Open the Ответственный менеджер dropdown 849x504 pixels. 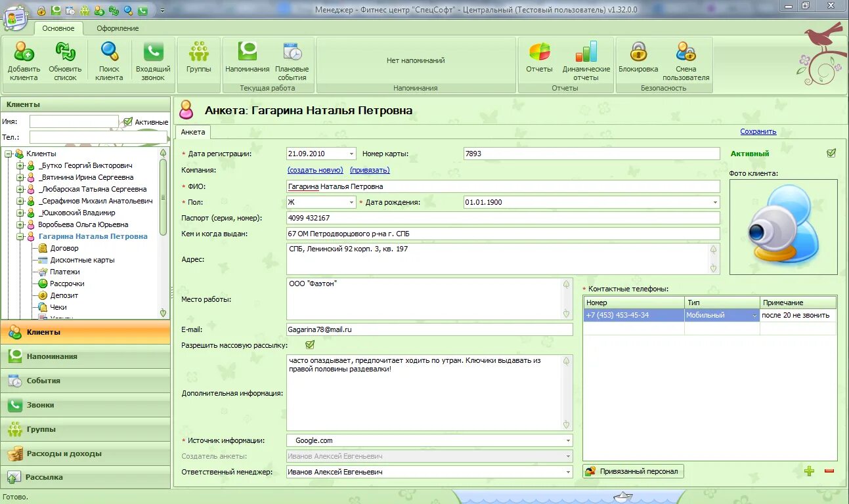pyautogui.click(x=568, y=472)
